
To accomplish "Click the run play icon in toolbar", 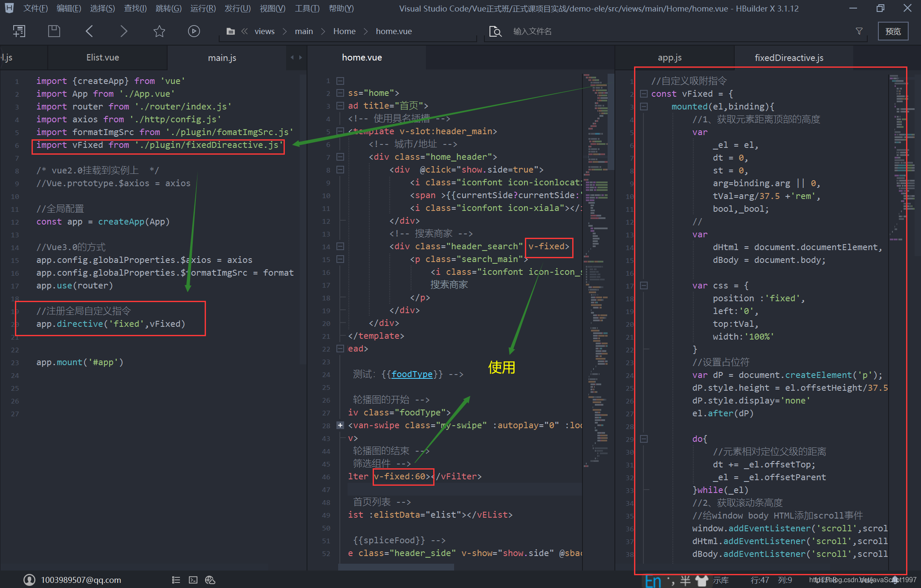I will point(194,31).
